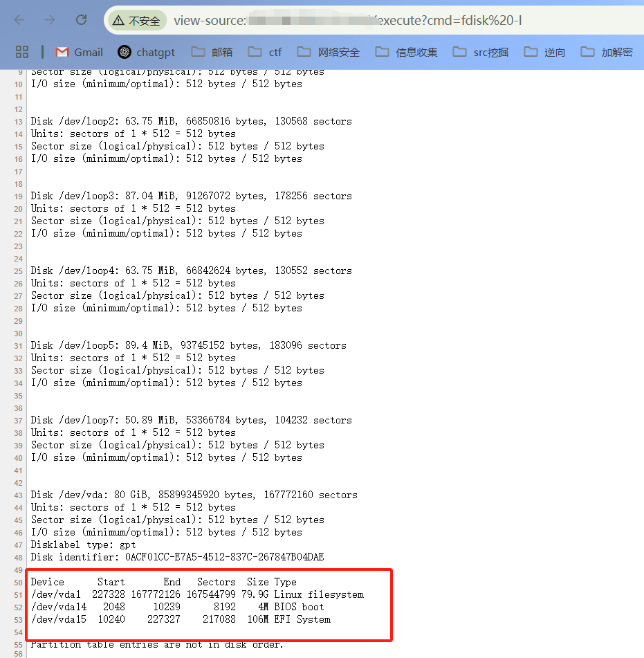Viewport: 644px width, 658px height.
Task: Click the 'Device Start End Sectors' header row
Action: click(x=164, y=582)
